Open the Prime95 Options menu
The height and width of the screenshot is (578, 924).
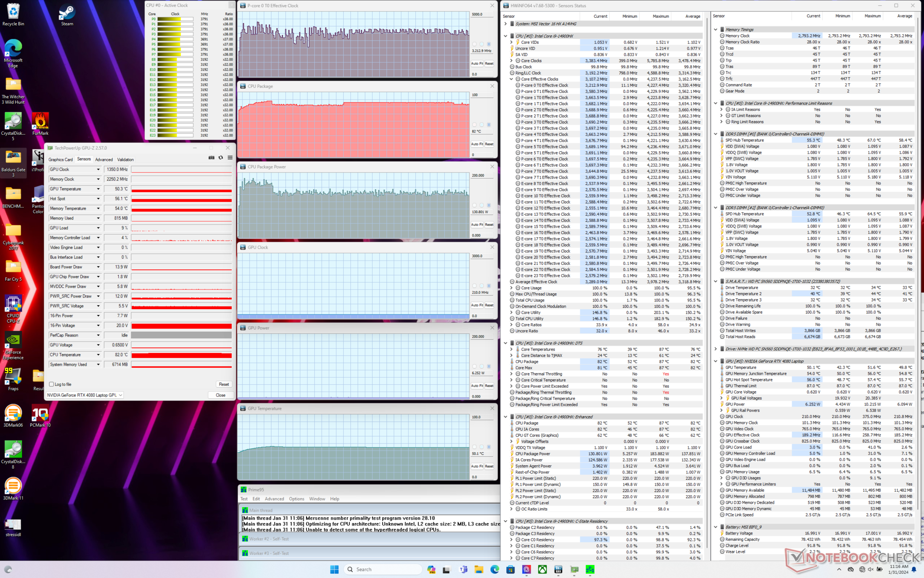click(296, 499)
